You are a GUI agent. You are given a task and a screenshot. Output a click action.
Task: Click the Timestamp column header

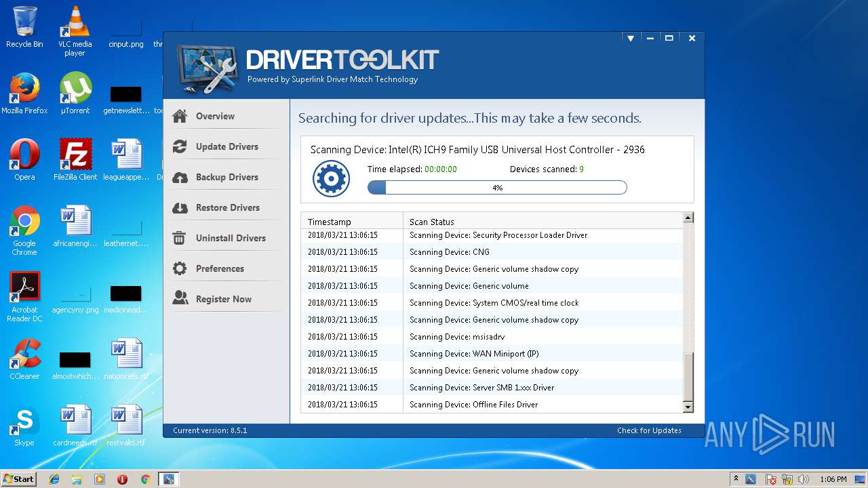[x=352, y=222]
